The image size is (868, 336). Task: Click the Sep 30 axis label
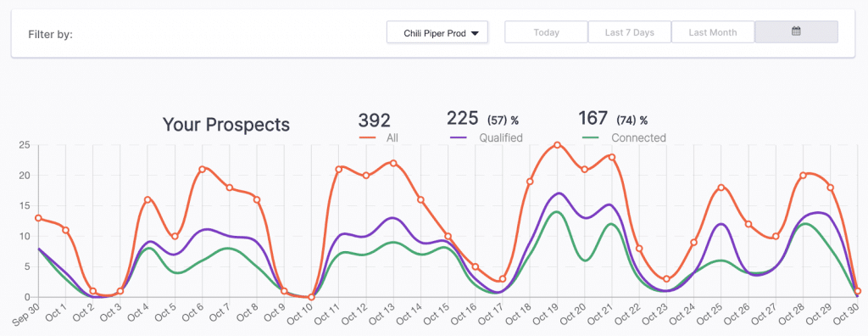click(26, 315)
